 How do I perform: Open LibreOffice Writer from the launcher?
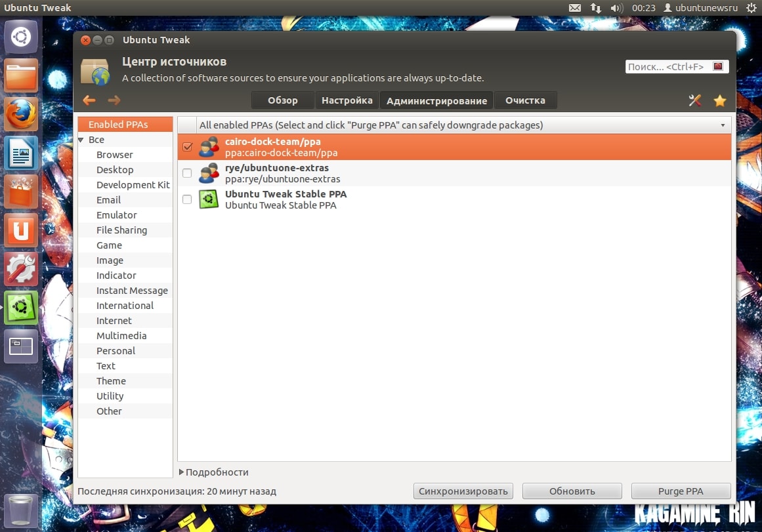pos(21,153)
